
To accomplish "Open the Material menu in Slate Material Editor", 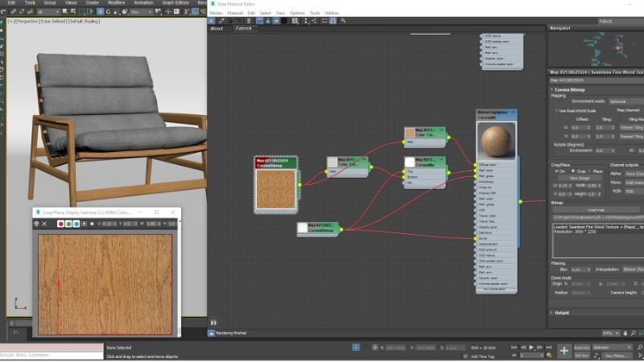I will (235, 13).
